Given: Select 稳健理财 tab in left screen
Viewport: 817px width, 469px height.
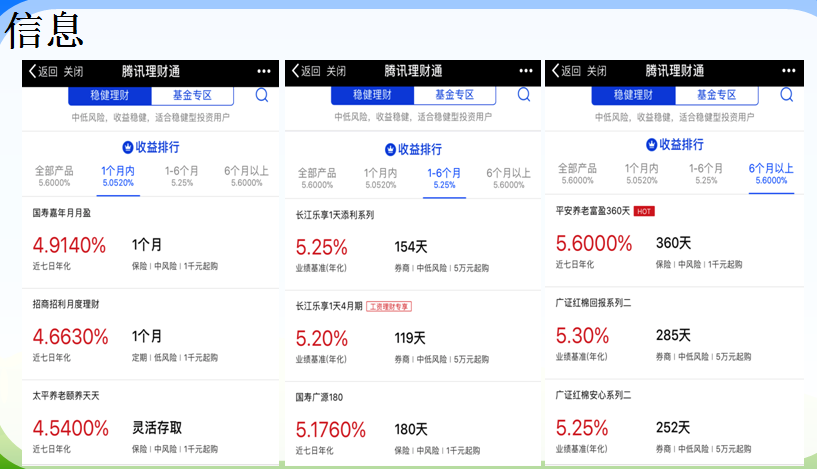Looking at the screenshot, I should pyautogui.click(x=109, y=95).
